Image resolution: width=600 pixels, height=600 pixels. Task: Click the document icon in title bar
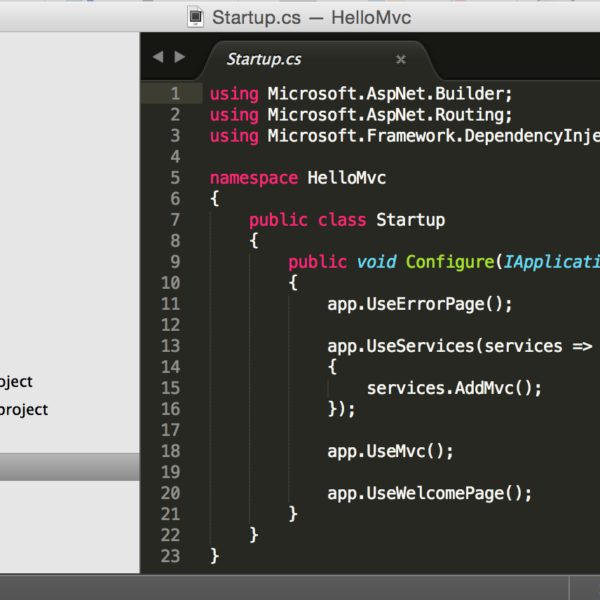click(x=197, y=17)
